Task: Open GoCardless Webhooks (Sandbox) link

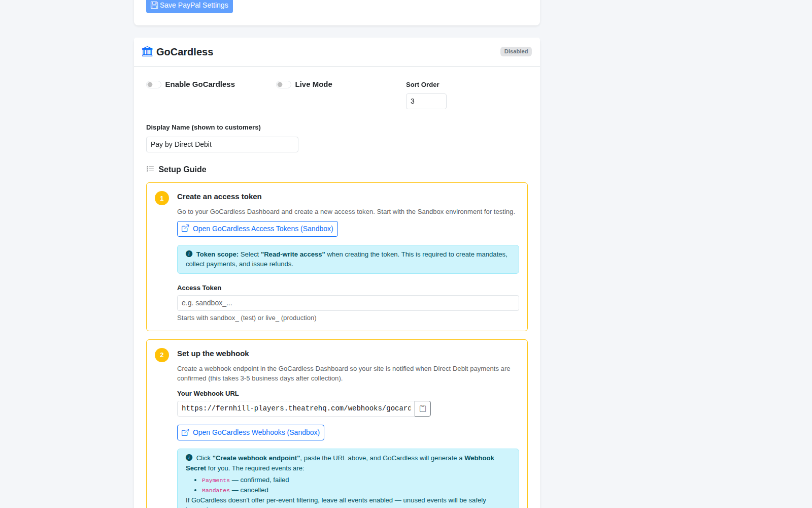Action: click(251, 432)
